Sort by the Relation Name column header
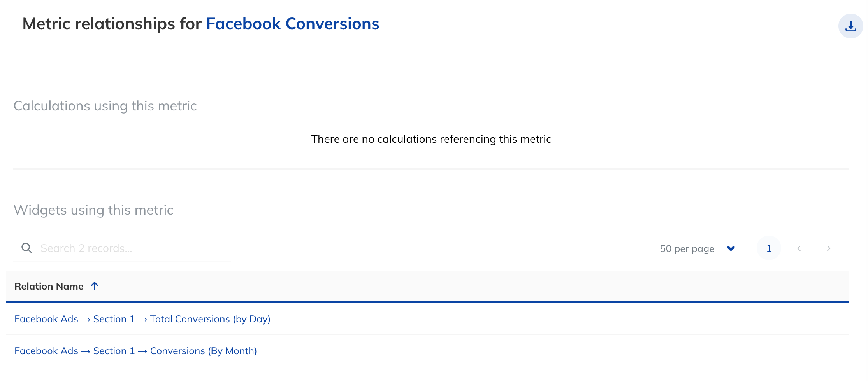The height and width of the screenshot is (381, 868). click(x=49, y=287)
